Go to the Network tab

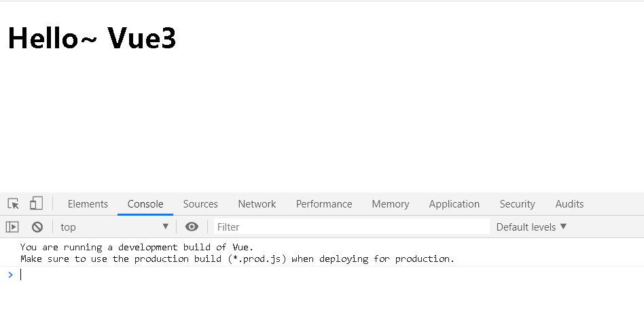pos(257,204)
